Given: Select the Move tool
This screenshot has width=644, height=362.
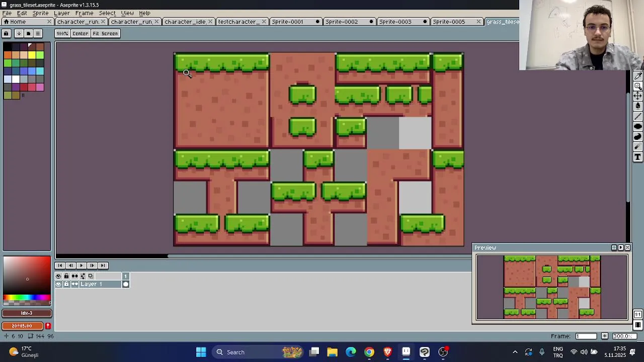Looking at the screenshot, I should (x=638, y=96).
